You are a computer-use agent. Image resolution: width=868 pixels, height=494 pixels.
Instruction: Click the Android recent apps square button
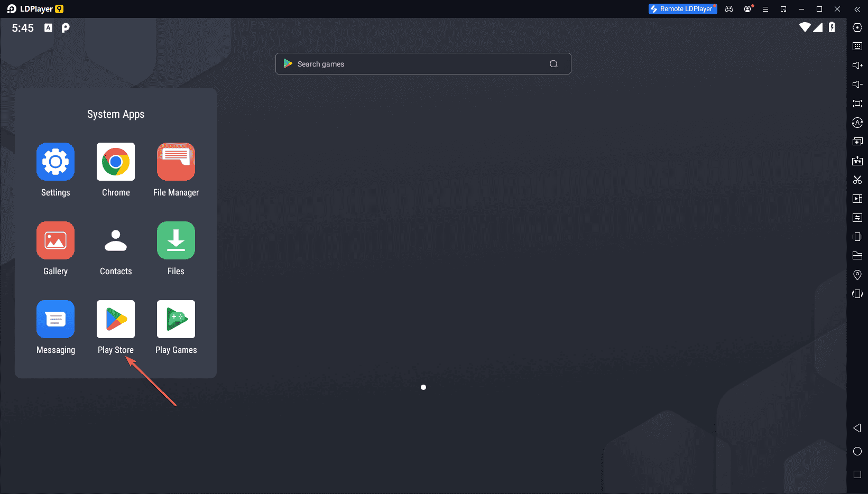857,474
